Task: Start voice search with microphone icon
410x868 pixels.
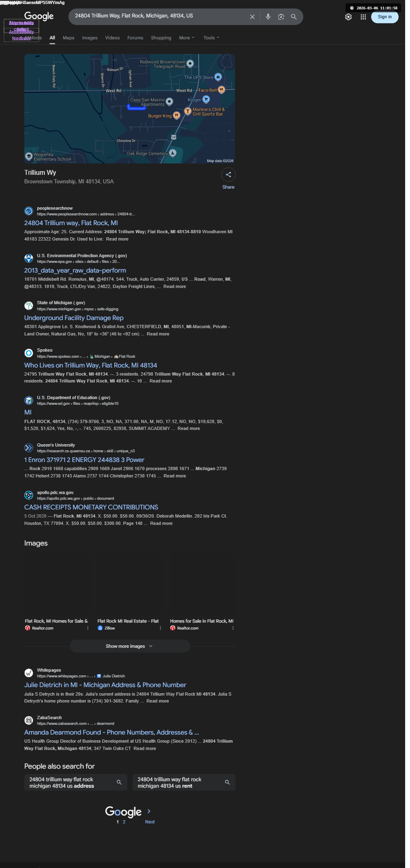Action: [x=268, y=17]
